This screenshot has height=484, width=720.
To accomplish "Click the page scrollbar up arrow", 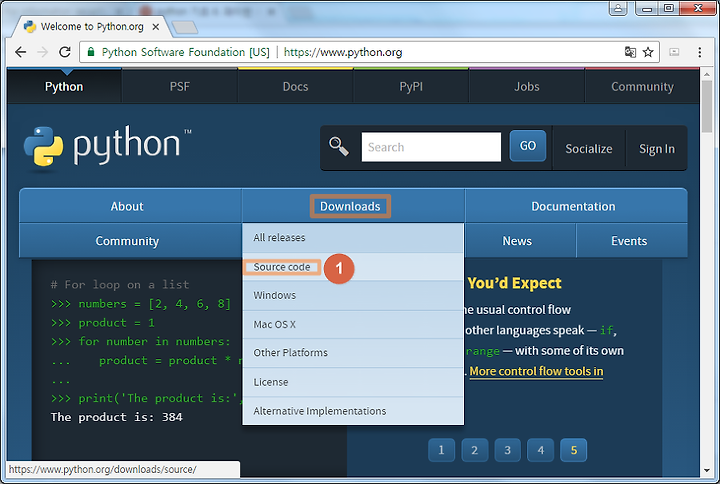I will (707, 74).
